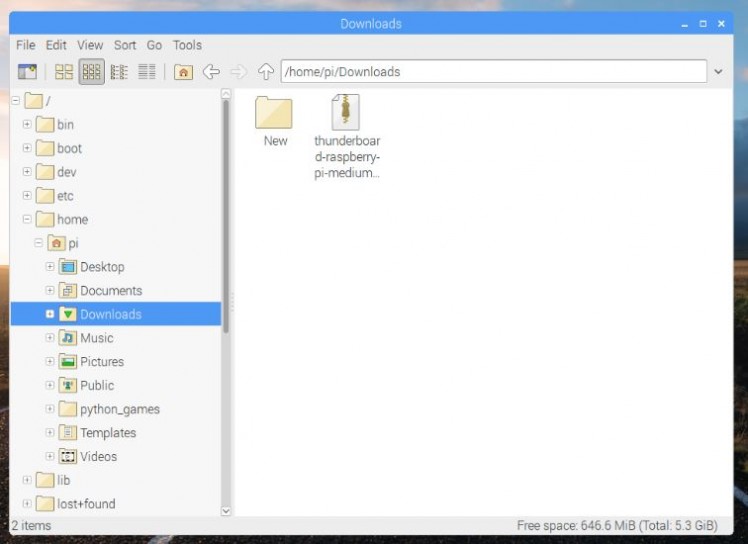Expand the Videos folder node
The image size is (748, 544).
coord(50,456)
